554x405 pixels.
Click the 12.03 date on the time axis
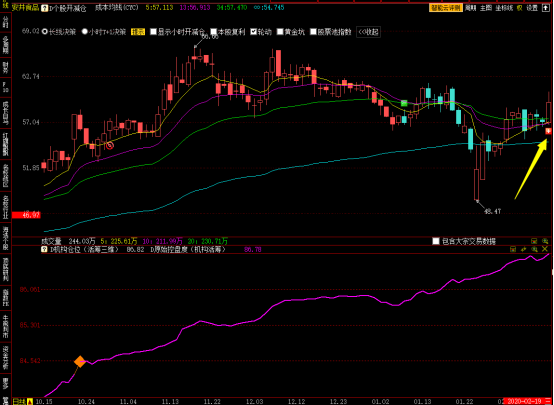tap(254, 401)
